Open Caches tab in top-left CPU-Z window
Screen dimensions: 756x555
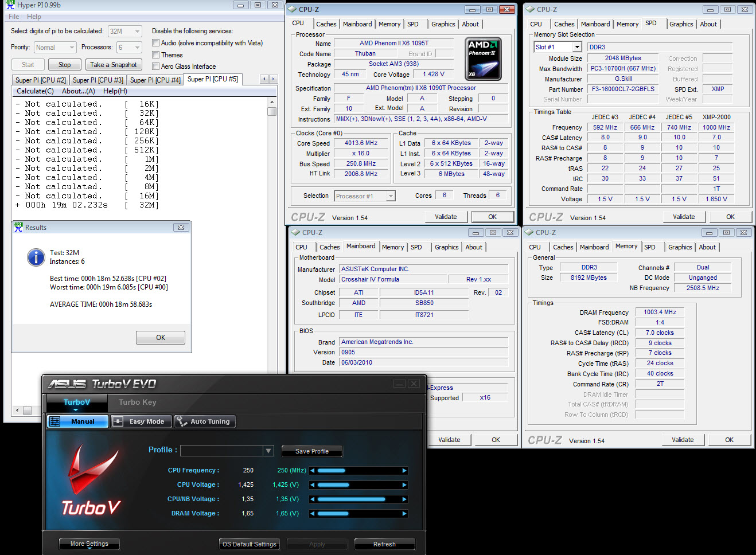[x=326, y=24]
